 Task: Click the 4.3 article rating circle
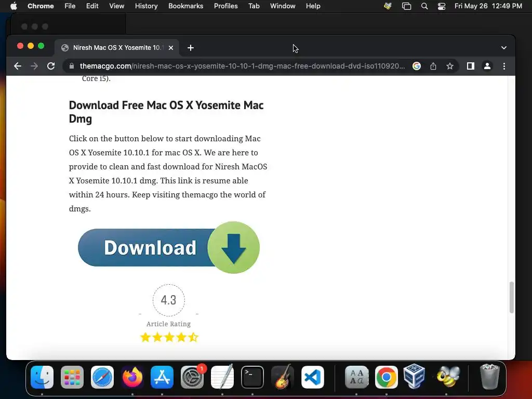[x=169, y=300]
